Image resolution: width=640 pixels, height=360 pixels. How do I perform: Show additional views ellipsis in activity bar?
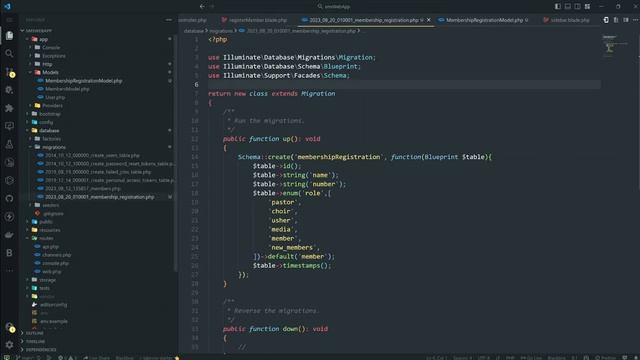point(9,270)
